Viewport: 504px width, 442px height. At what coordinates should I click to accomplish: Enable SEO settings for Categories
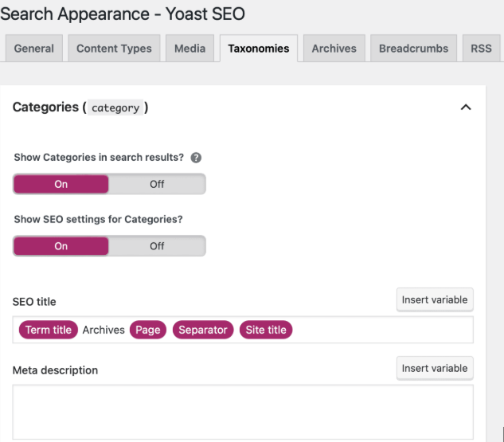tap(61, 246)
